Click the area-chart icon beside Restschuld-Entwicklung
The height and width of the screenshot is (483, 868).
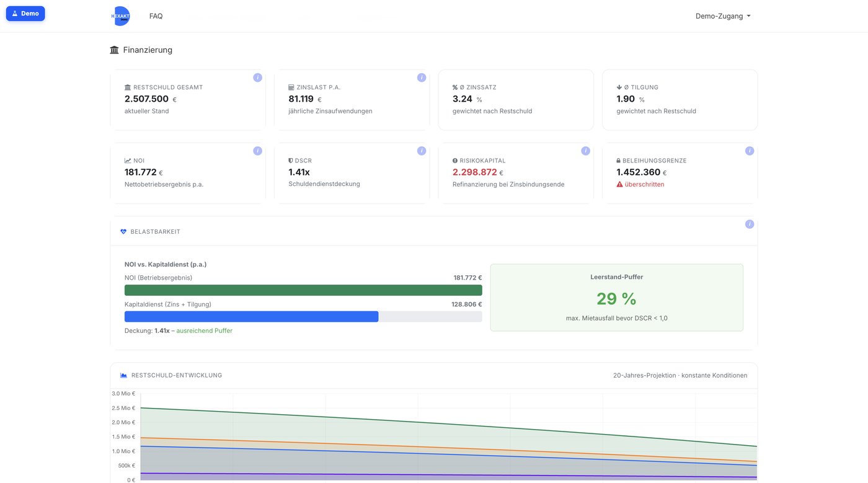[123, 375]
